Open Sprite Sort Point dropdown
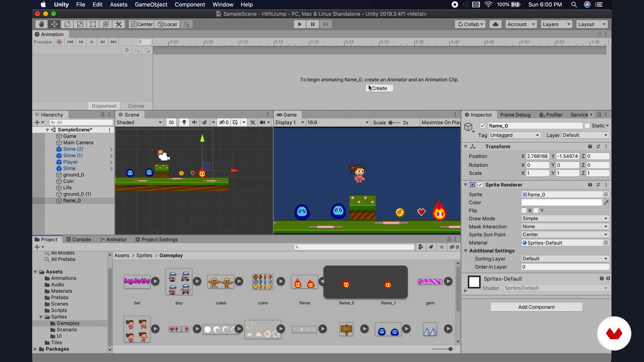This screenshot has height=362, width=644. coord(565,235)
